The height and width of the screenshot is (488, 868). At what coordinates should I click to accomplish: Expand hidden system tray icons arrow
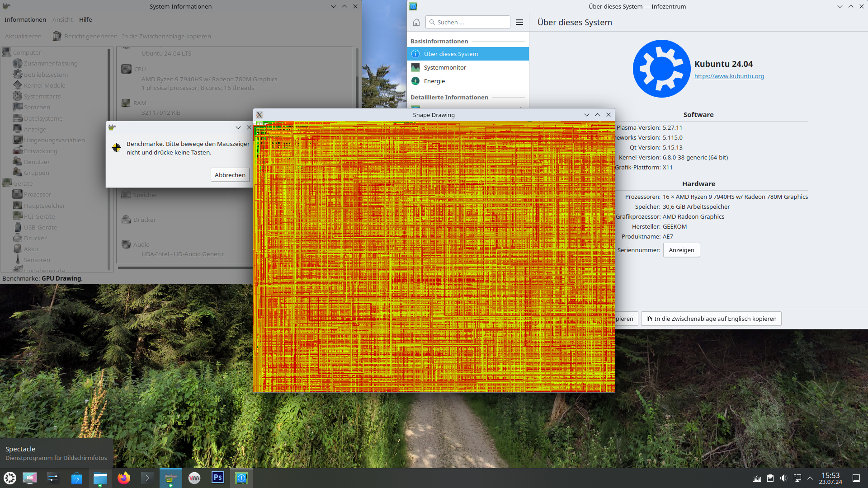click(810, 478)
